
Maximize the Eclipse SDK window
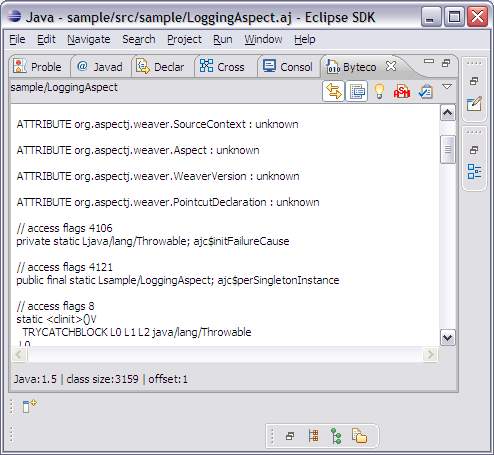click(454, 17)
